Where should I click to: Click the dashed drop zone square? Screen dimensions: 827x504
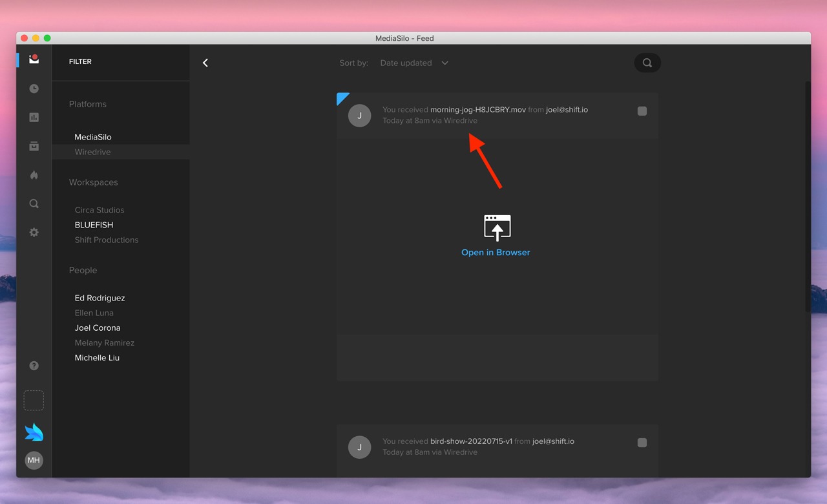34,400
